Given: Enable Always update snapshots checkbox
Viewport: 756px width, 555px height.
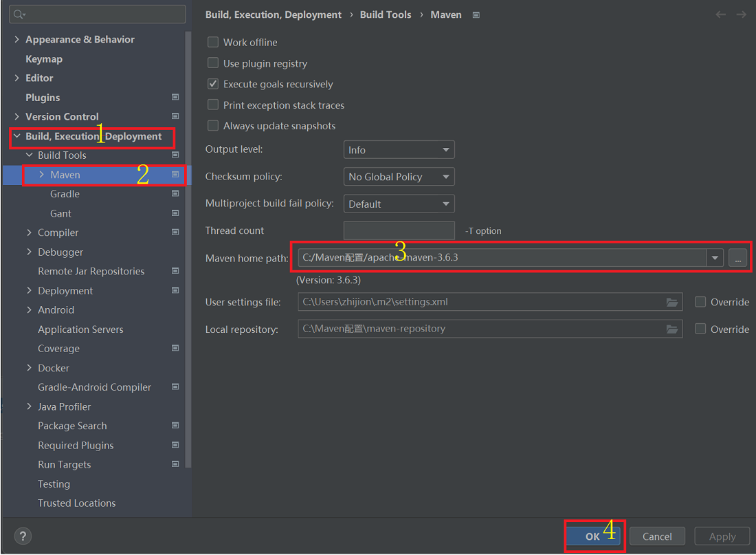Looking at the screenshot, I should (x=212, y=125).
